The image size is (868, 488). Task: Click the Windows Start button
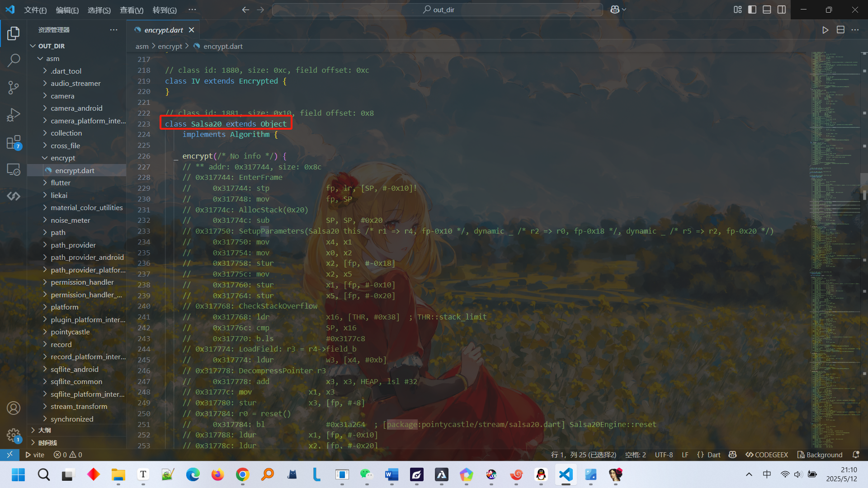point(18,474)
